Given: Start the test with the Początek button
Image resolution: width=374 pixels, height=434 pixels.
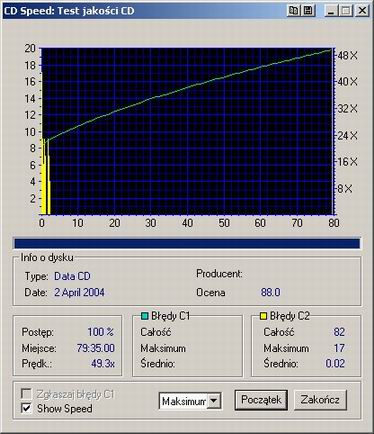Looking at the screenshot, I should (261, 400).
